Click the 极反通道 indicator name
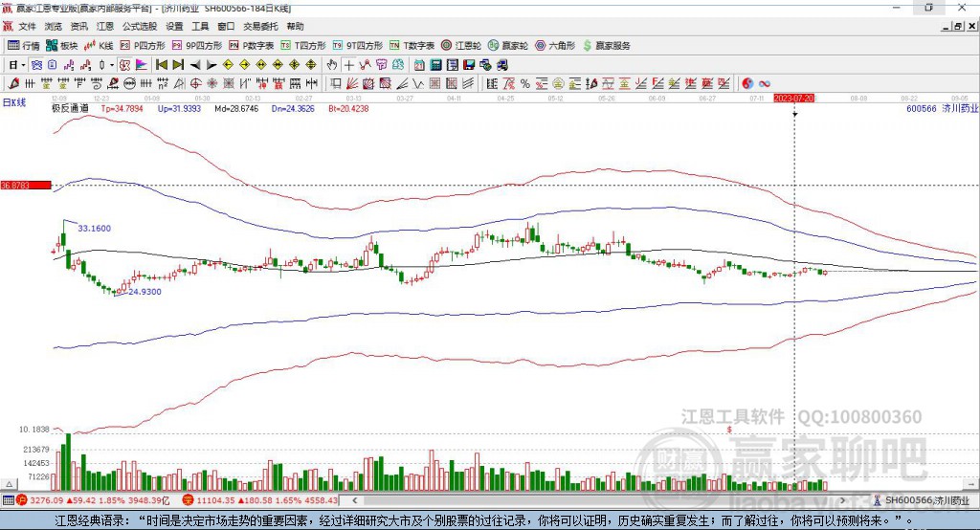Screen dimensions: 980x530 (x=70, y=108)
